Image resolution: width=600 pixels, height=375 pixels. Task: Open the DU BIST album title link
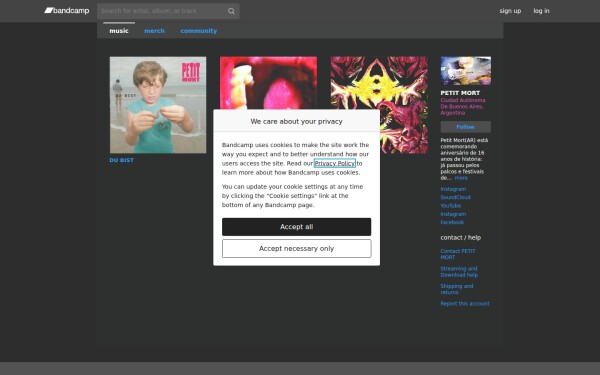click(122, 160)
